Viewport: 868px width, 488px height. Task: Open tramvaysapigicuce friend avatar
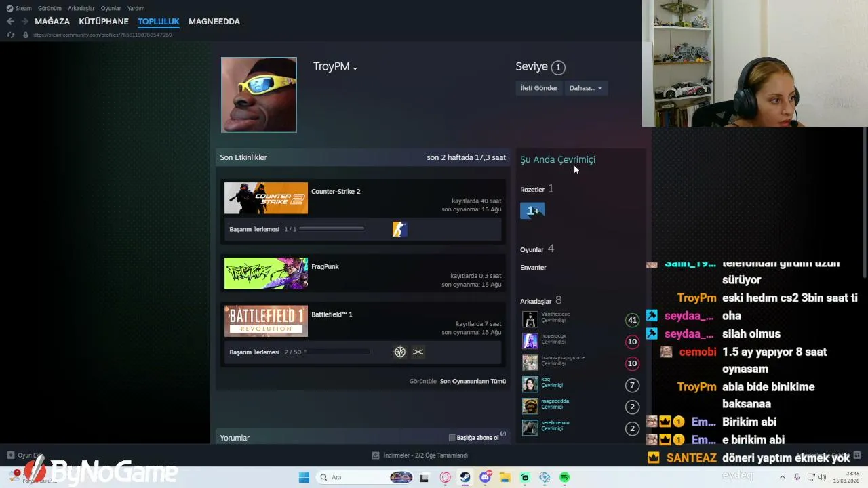point(530,363)
